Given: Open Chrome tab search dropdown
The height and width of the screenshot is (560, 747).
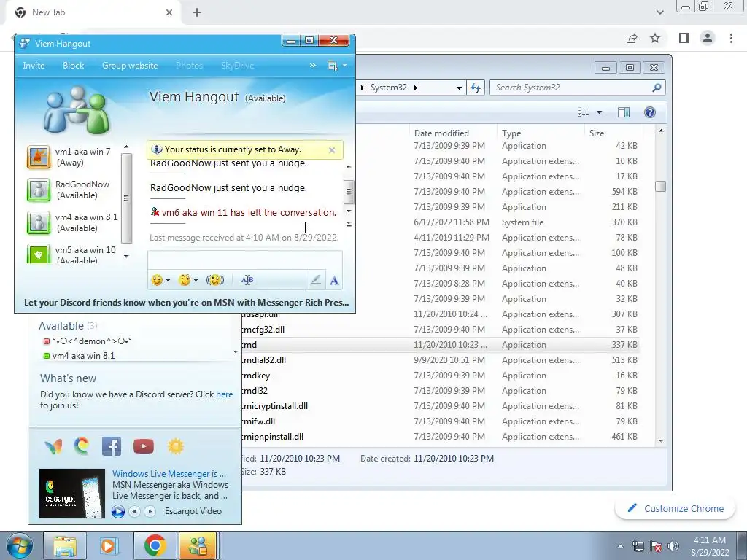Looking at the screenshot, I should pos(659,12).
